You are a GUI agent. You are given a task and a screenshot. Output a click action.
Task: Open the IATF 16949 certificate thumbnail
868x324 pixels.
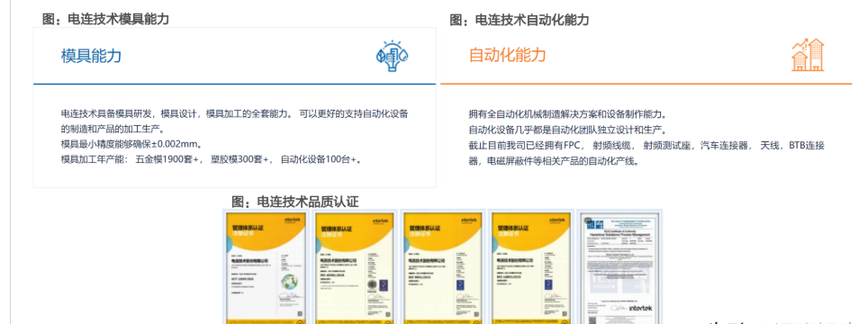266,267
